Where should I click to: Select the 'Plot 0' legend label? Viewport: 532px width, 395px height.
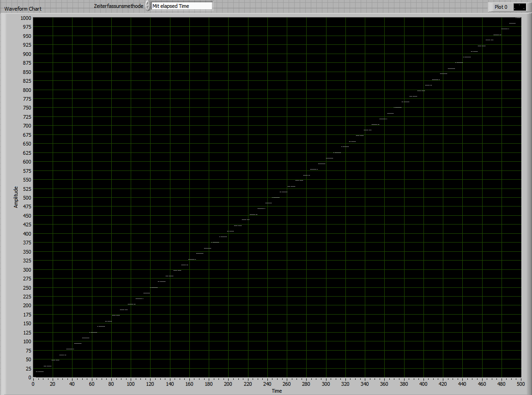click(501, 7)
